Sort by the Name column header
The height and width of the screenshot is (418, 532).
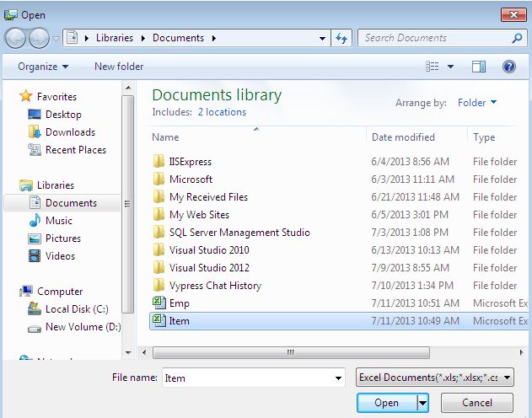click(x=165, y=137)
